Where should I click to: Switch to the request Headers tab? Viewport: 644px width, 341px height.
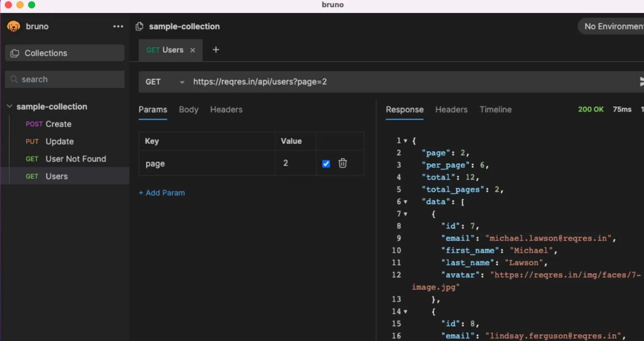tap(226, 109)
